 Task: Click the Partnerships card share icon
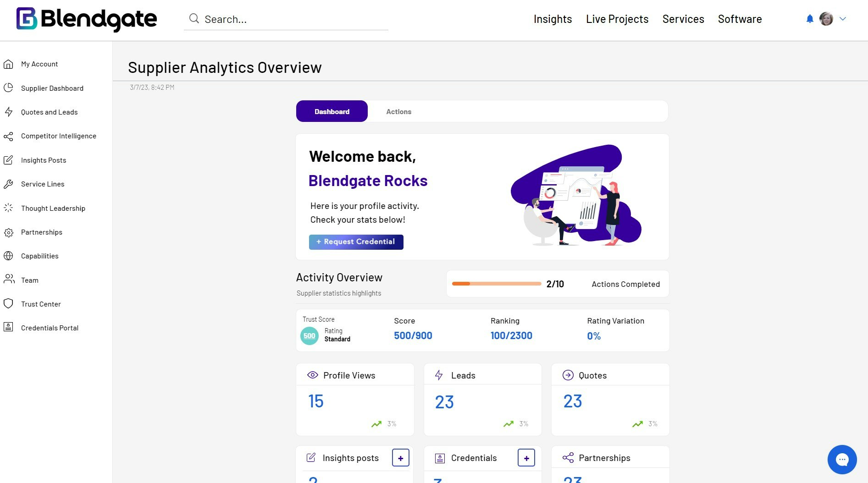tap(568, 457)
